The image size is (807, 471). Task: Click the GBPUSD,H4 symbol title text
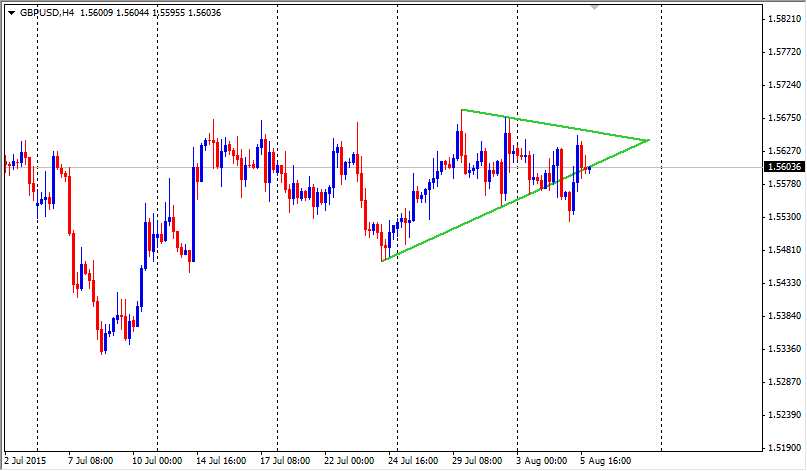(x=47, y=13)
